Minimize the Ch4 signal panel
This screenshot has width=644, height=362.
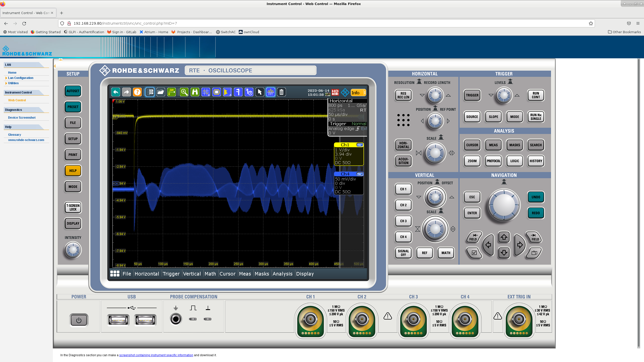(360, 174)
